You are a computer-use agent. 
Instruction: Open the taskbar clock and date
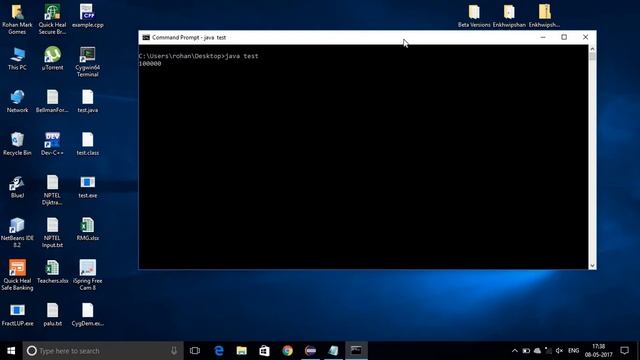pyautogui.click(x=598, y=351)
